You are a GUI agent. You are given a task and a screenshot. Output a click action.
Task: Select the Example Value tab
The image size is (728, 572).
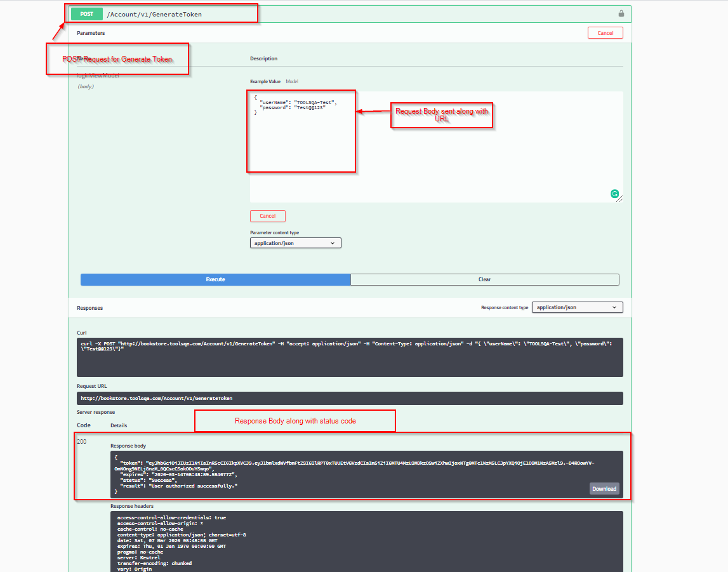pyautogui.click(x=265, y=81)
